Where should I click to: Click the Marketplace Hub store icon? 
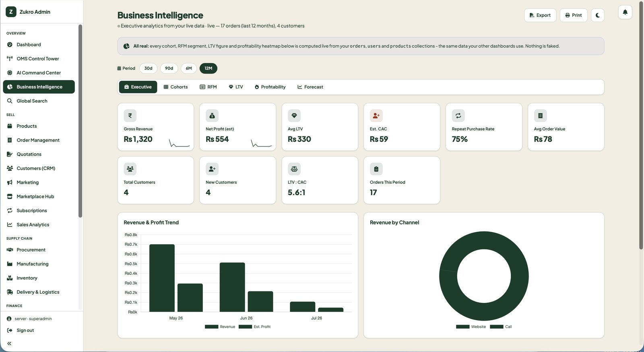(x=10, y=196)
